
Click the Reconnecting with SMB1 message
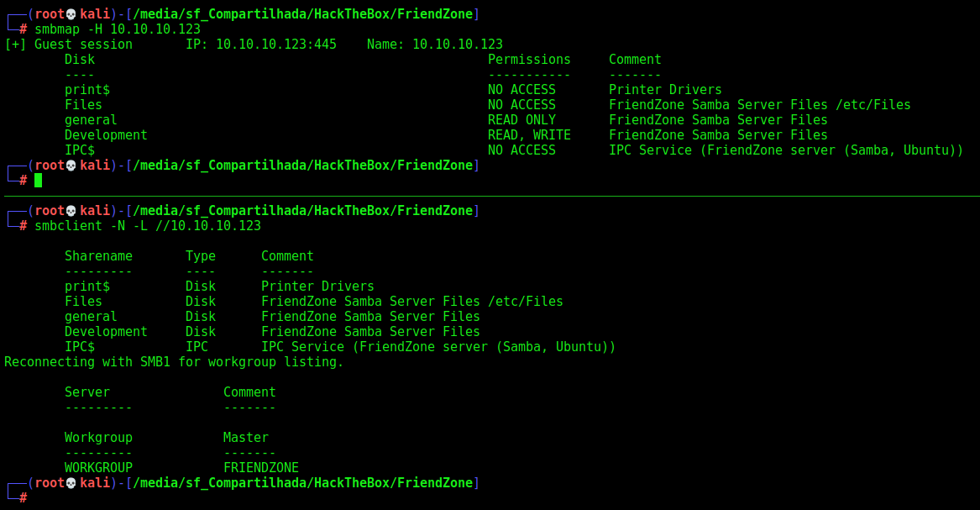(x=174, y=362)
